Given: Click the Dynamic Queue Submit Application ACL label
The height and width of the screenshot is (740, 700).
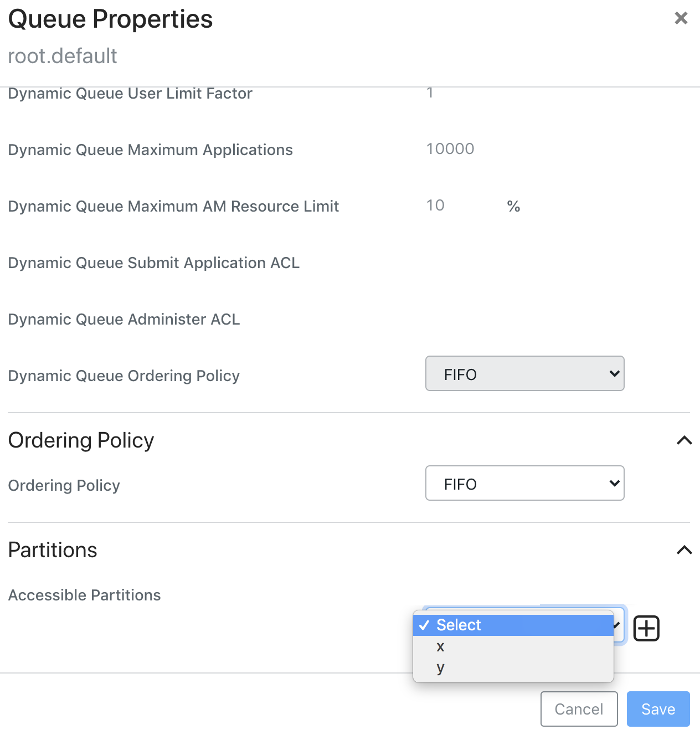Looking at the screenshot, I should pyautogui.click(x=153, y=263).
